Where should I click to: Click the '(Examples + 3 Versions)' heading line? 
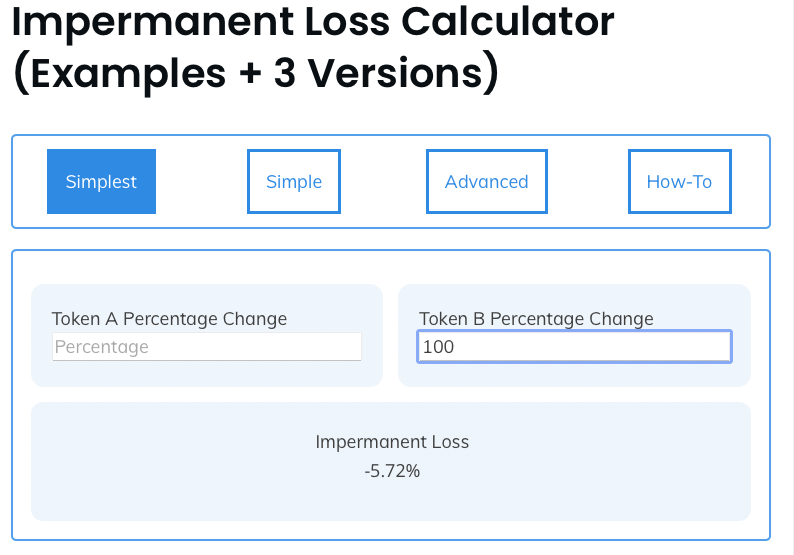click(255, 75)
